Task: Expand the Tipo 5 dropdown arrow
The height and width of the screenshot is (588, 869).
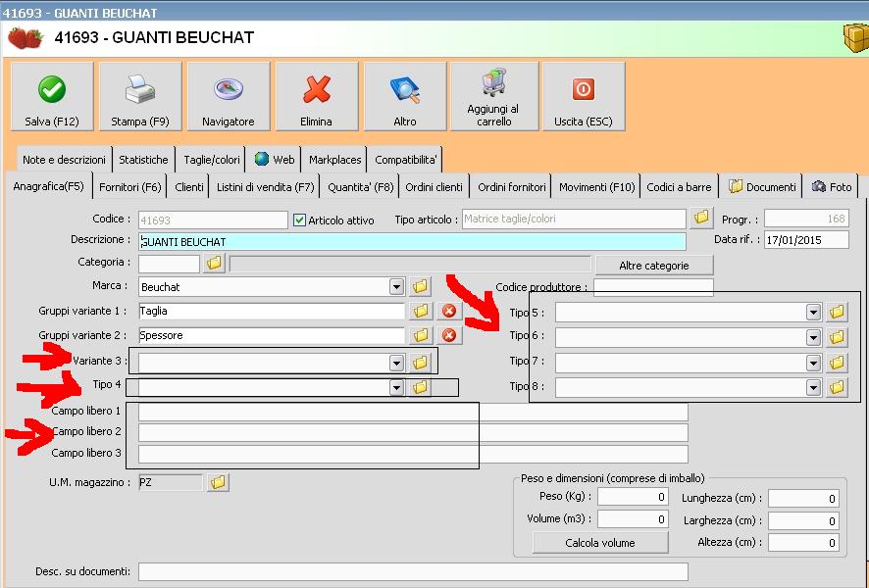Action: tap(813, 313)
